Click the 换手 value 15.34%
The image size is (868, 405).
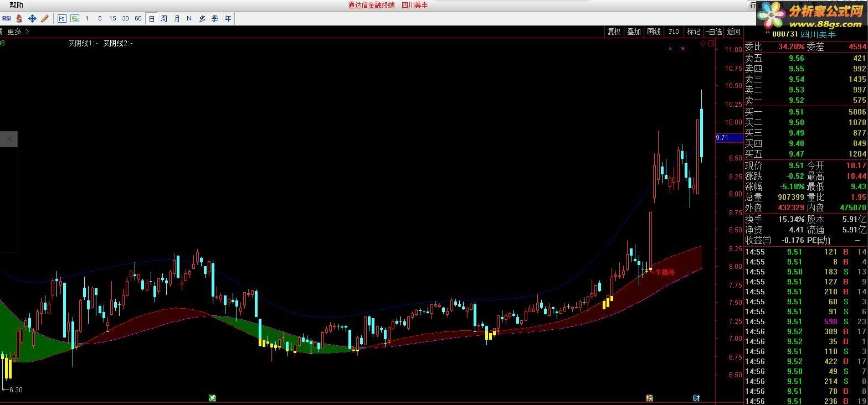(791, 219)
